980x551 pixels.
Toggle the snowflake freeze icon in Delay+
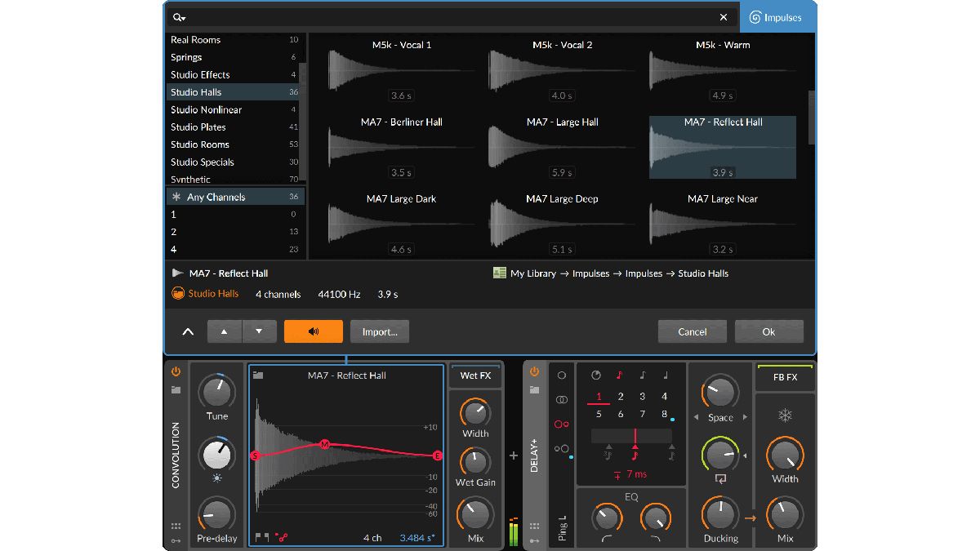point(785,416)
